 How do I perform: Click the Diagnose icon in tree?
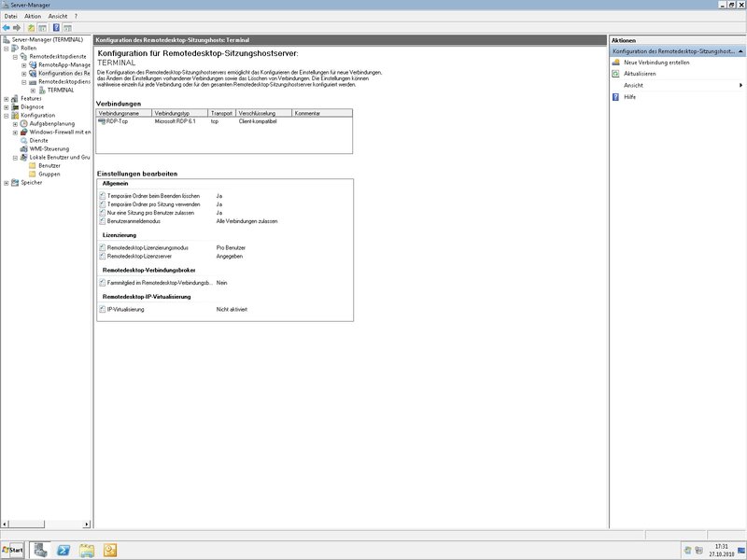[x=15, y=107]
